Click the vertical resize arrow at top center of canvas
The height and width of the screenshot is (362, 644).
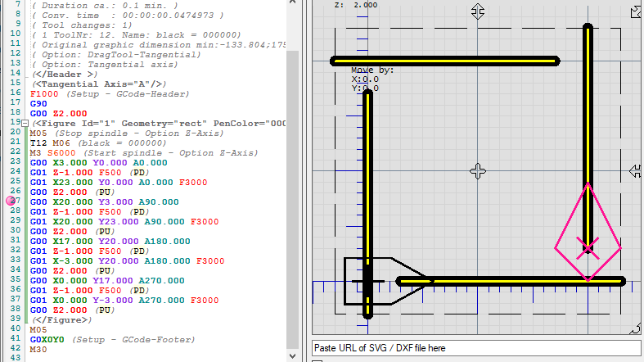(479, 11)
